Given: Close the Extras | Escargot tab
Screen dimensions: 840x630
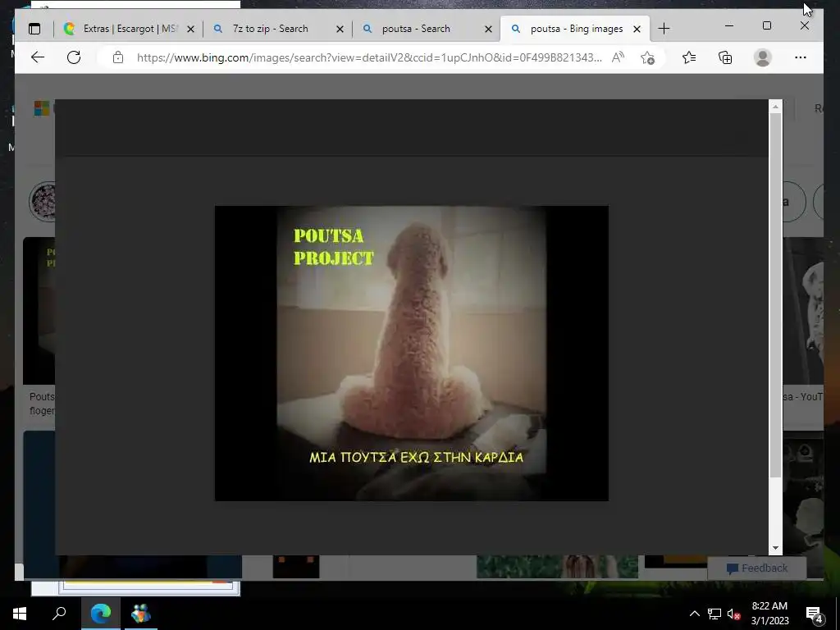Looking at the screenshot, I should [190, 29].
